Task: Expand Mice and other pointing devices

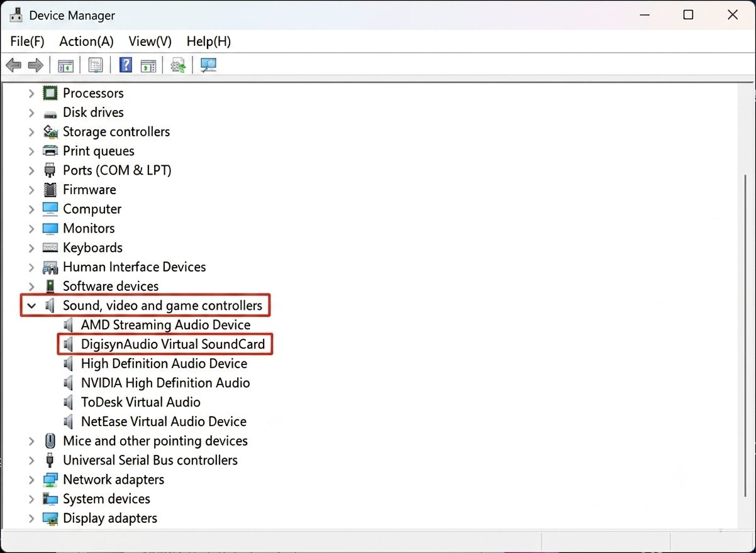Action: [x=31, y=441]
